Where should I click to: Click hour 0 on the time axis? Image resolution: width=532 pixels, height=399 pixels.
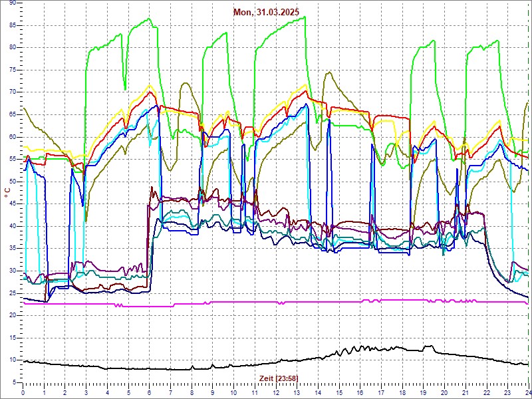tap(23, 392)
